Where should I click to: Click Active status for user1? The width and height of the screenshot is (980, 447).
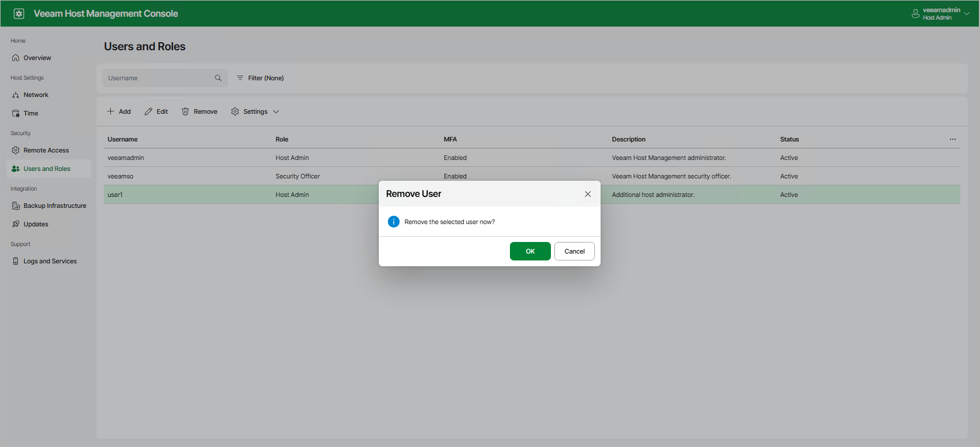point(789,195)
